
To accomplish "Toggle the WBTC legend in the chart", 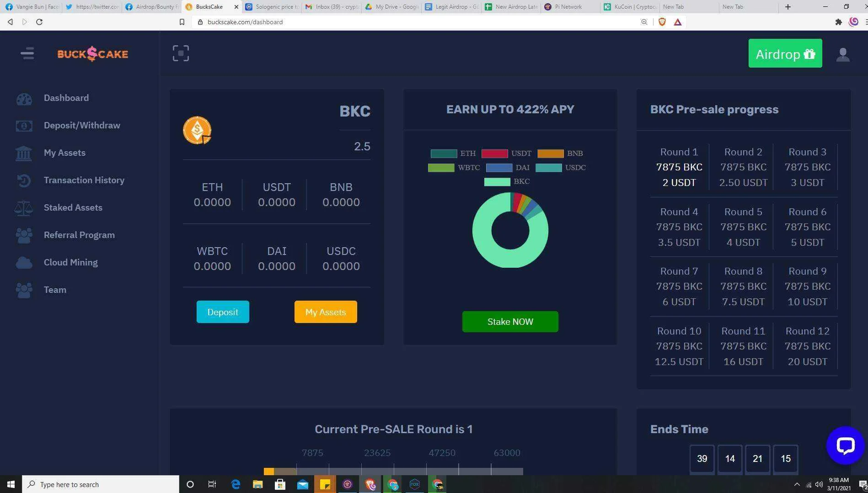I will tap(454, 168).
